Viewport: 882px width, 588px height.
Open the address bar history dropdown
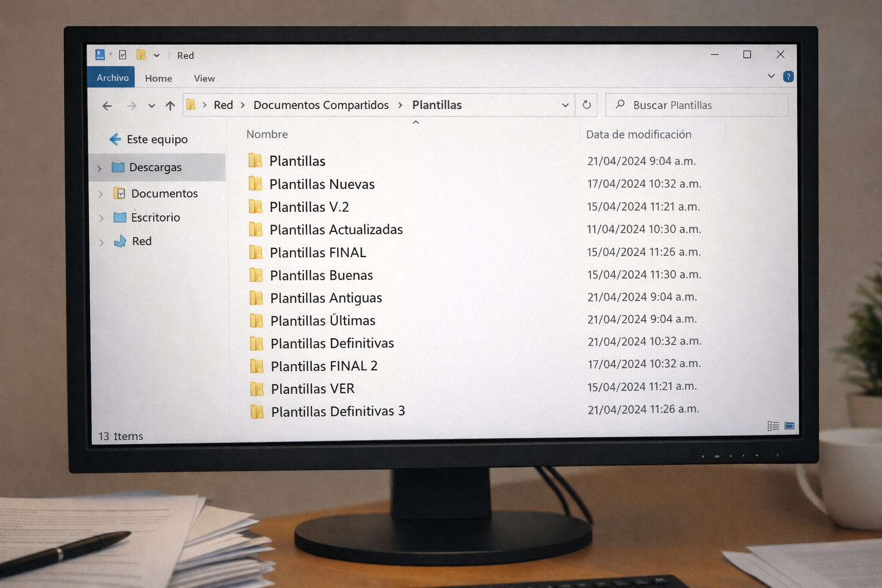pyautogui.click(x=565, y=105)
